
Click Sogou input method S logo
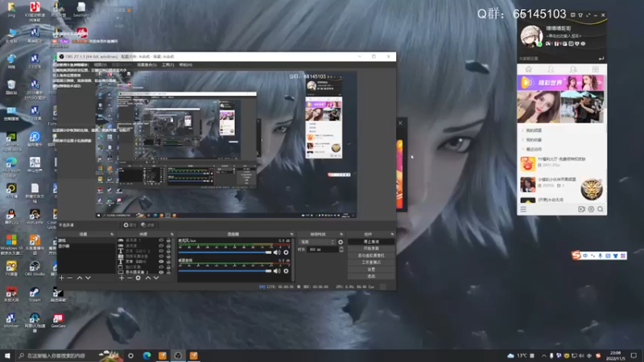click(576, 255)
